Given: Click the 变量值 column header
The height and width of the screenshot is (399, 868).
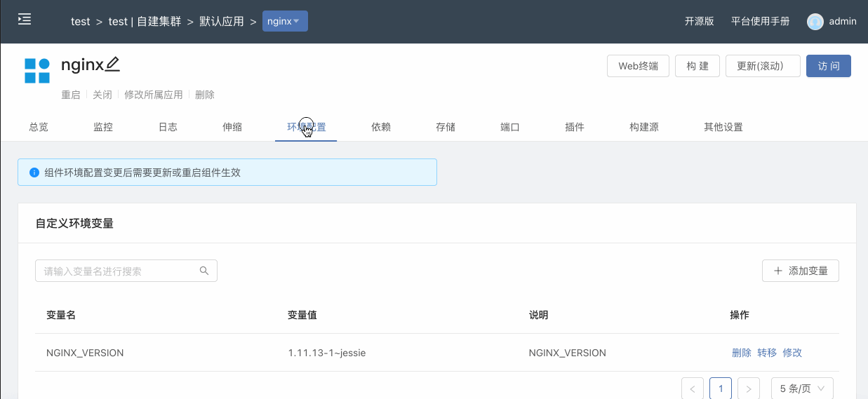Looking at the screenshot, I should coord(302,315).
